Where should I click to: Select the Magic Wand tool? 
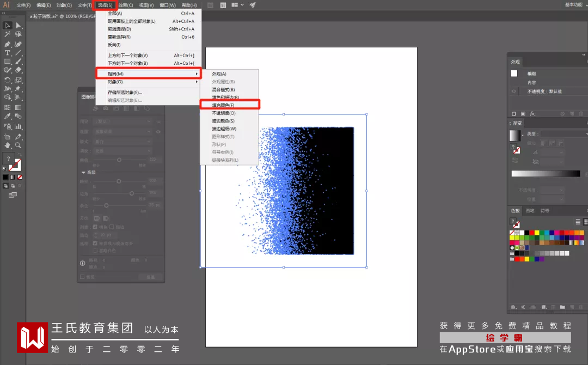click(x=7, y=34)
